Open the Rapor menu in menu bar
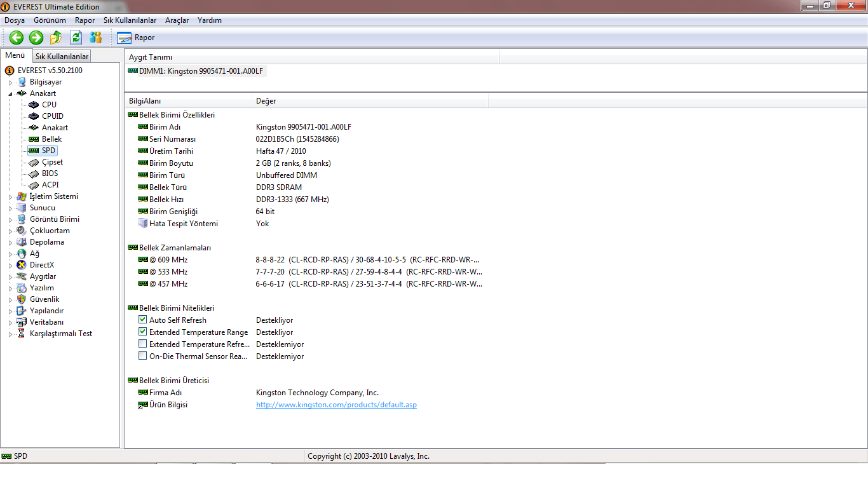868x488 pixels. [85, 20]
